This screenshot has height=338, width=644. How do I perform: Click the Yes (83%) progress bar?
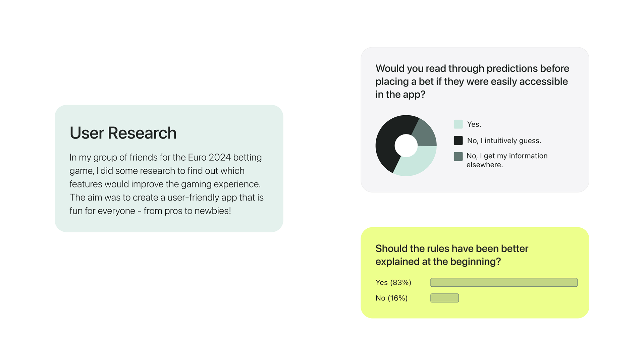pos(504,282)
